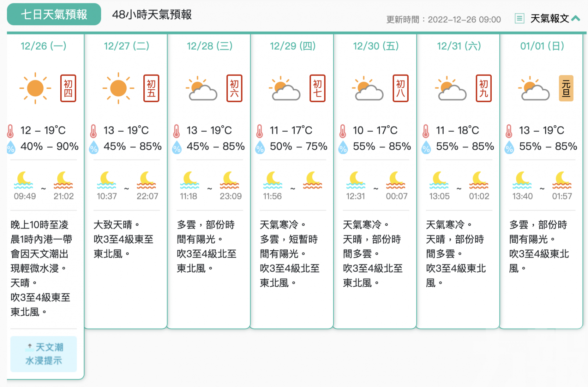Click low tide icon above 00:07
This screenshot has width=588, height=387.
pos(395,180)
